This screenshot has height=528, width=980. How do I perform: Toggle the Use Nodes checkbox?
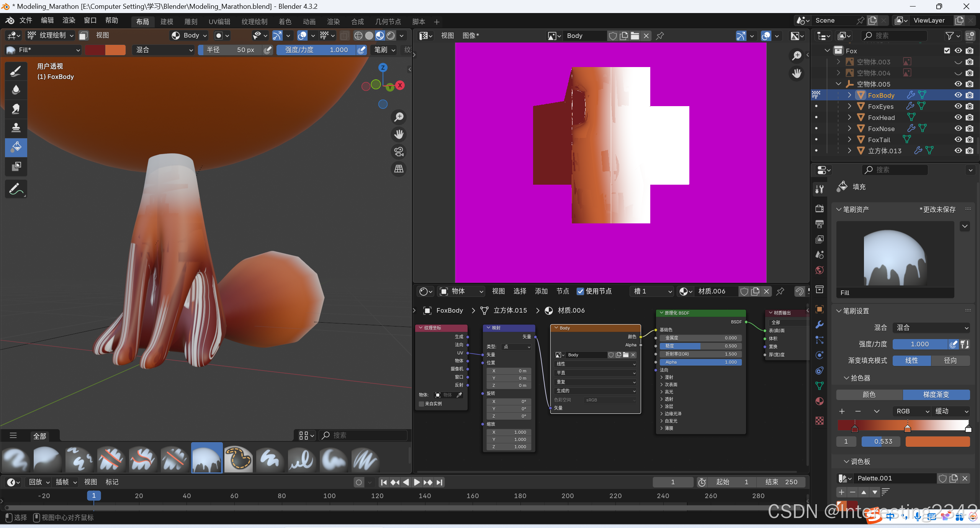(580, 291)
